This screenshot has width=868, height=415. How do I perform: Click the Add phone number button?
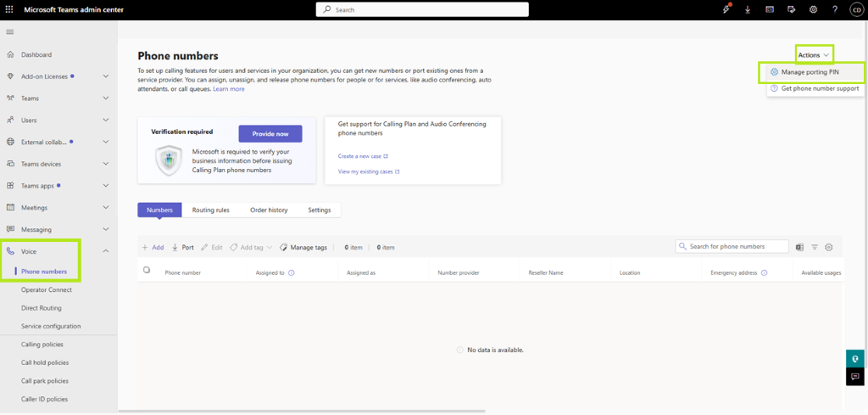pos(153,248)
